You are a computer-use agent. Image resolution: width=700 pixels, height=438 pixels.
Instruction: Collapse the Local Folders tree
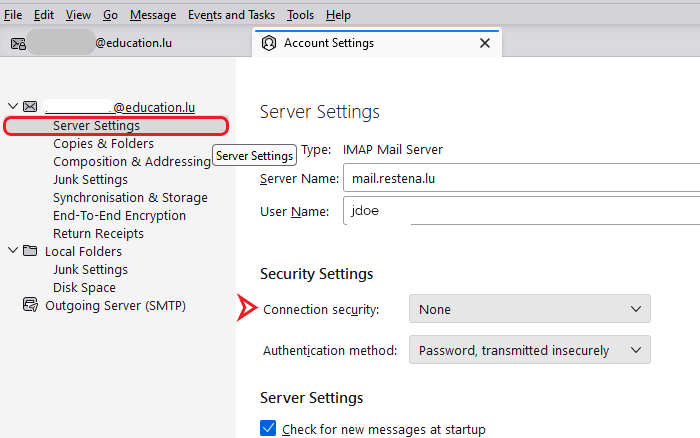tap(12, 251)
